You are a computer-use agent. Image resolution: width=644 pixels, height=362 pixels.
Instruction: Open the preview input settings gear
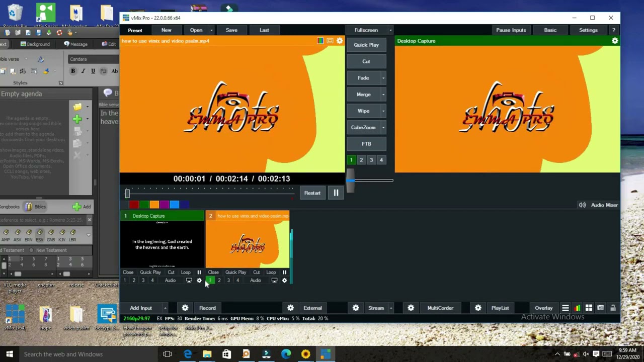point(340,41)
